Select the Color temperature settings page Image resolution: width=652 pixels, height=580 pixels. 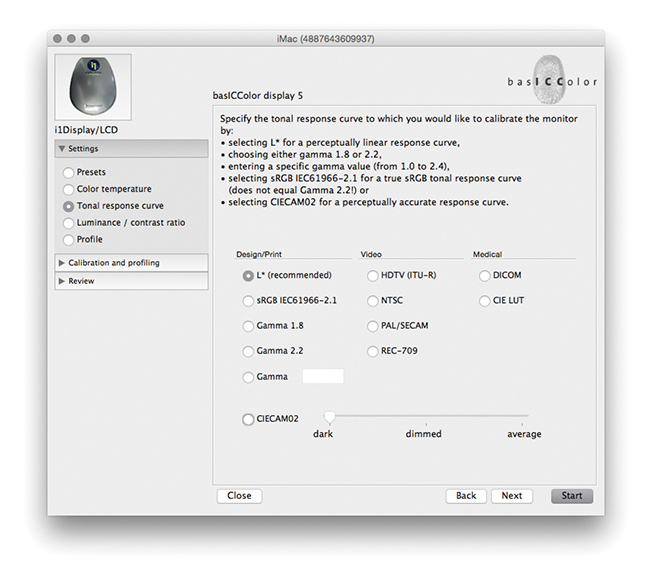[68, 190]
